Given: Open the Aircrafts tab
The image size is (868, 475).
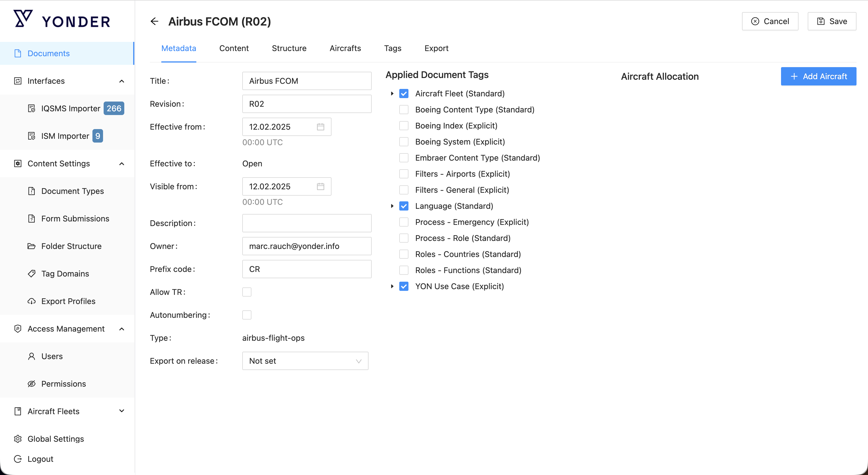Looking at the screenshot, I should point(345,48).
